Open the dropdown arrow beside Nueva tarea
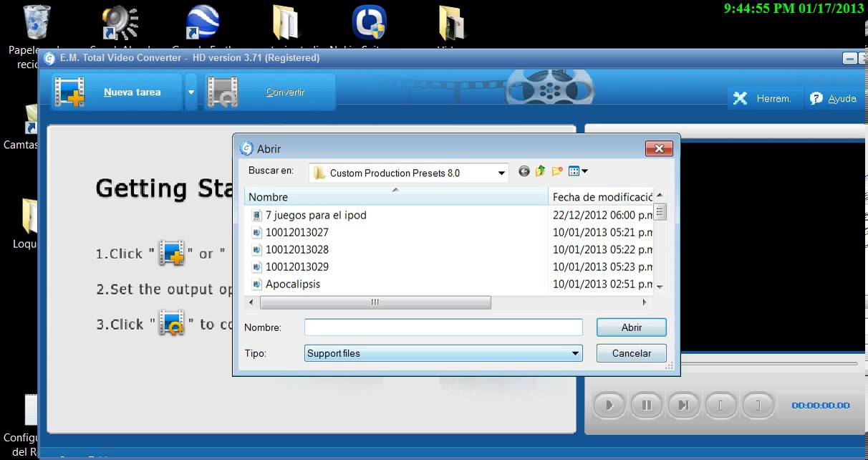Image resolution: width=868 pixels, height=460 pixels. (191, 92)
